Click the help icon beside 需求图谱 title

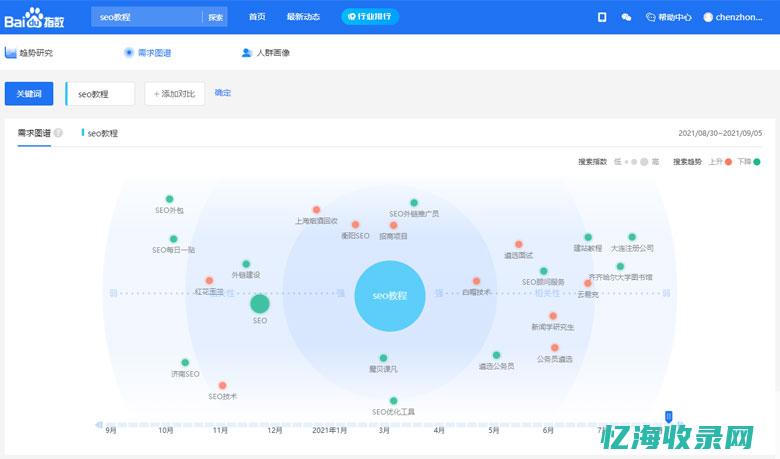(58, 133)
